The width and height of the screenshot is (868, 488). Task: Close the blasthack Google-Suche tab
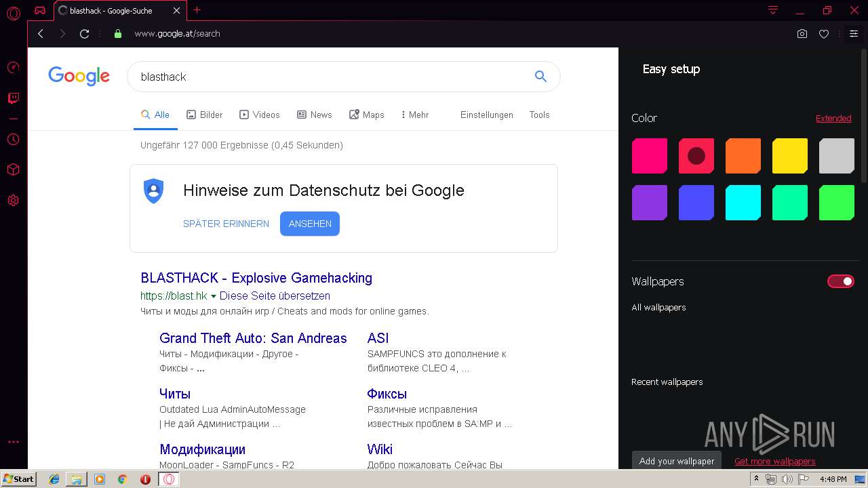tap(177, 11)
